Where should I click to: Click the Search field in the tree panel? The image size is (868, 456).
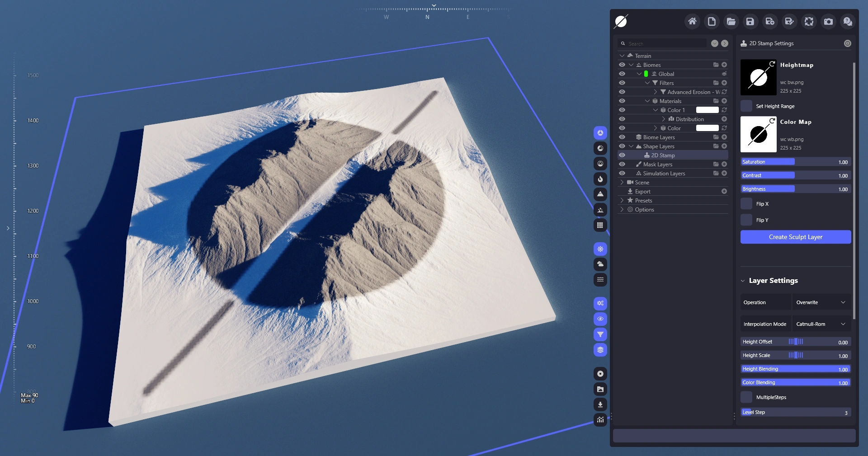click(x=665, y=44)
